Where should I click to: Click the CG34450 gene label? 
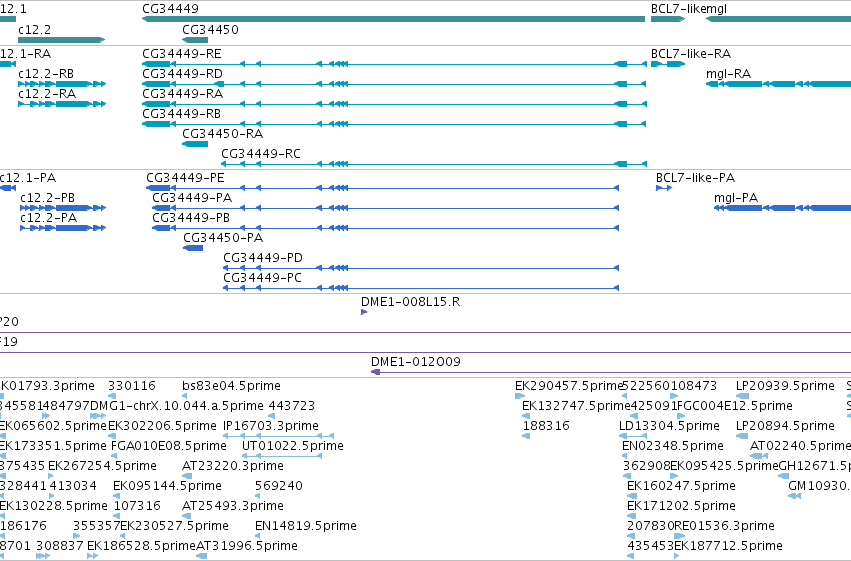[210, 29]
